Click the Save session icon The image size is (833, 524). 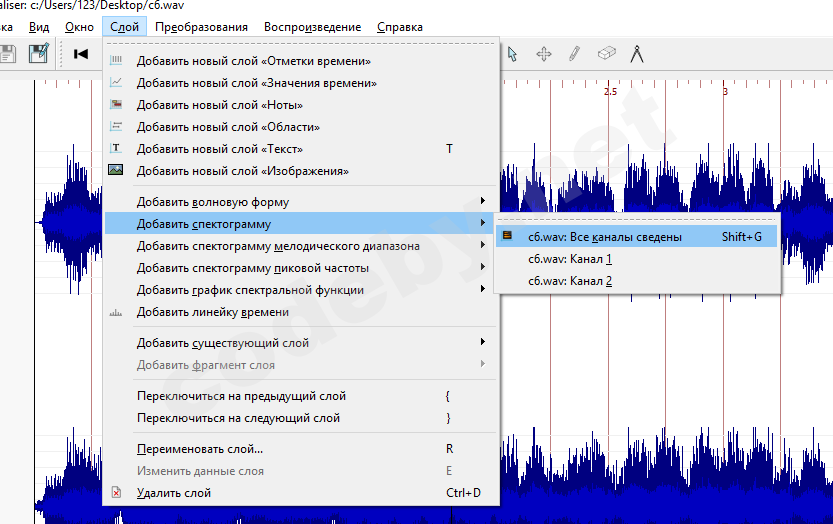(x=6, y=54)
